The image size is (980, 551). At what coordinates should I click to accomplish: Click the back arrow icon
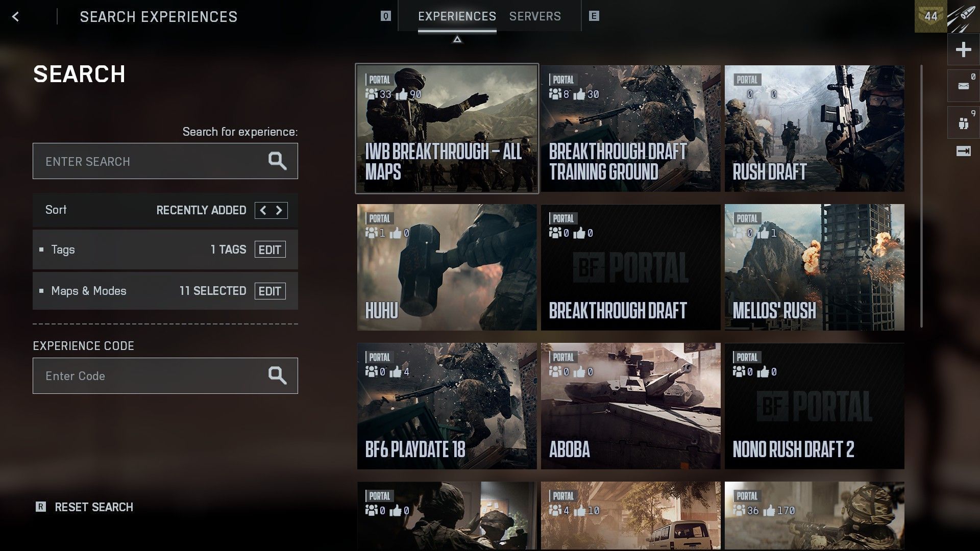[16, 17]
